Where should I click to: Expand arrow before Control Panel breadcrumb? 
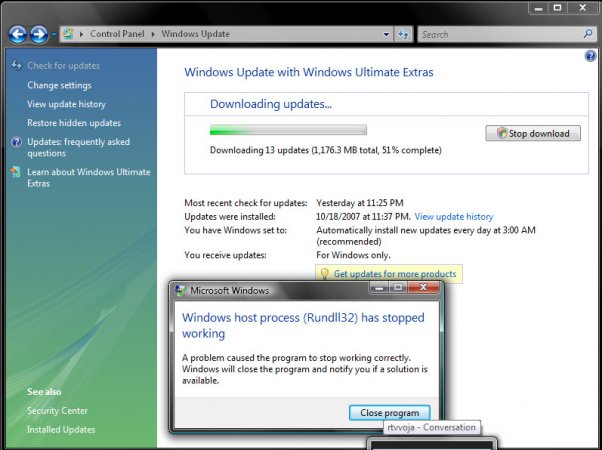point(81,34)
